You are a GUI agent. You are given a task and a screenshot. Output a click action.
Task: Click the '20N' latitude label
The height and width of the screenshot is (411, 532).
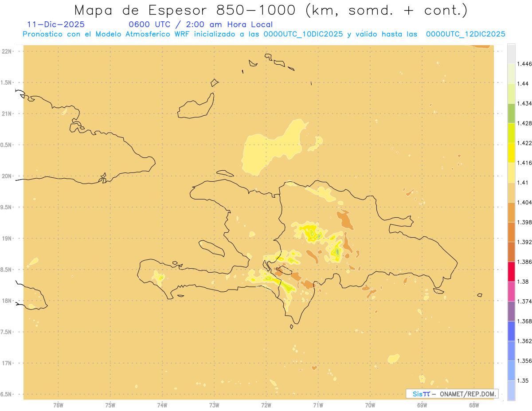[x=7, y=176]
